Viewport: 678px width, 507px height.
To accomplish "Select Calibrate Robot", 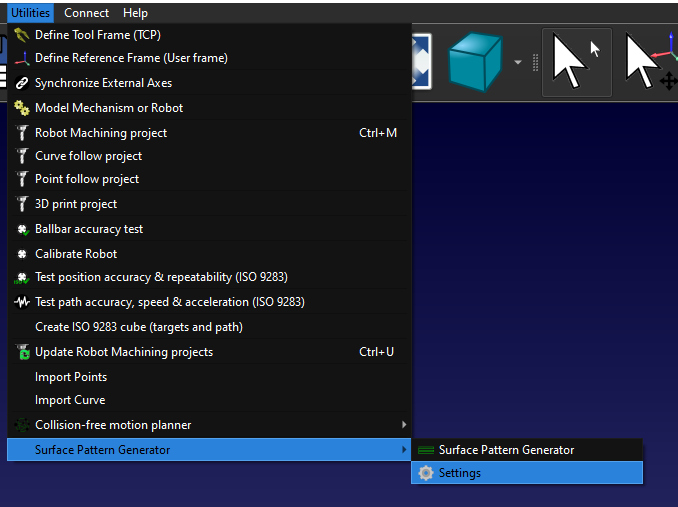I will pyautogui.click(x=209, y=254).
